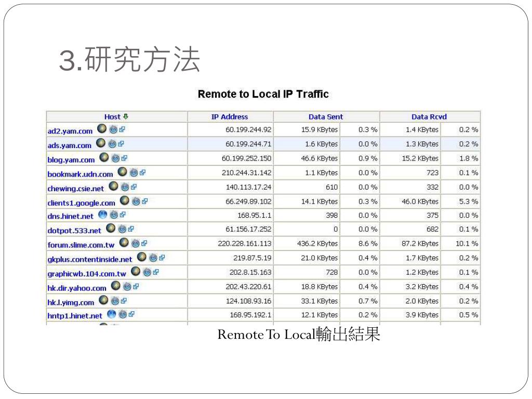Open the external link icon for ads.yam.com
Screen dimensions: 532x399
pos(121,144)
